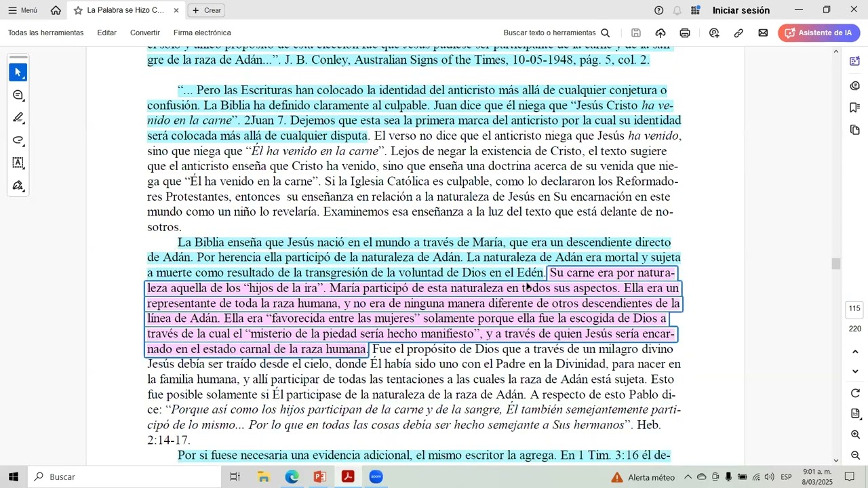Close the La Palabra se Hizo tab
Image resolution: width=868 pixels, height=488 pixels.
[176, 10]
